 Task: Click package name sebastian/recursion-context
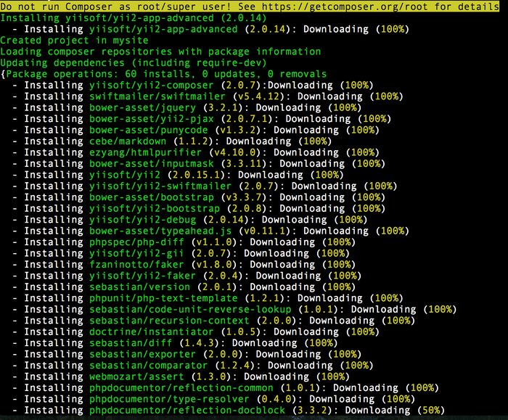coord(169,321)
